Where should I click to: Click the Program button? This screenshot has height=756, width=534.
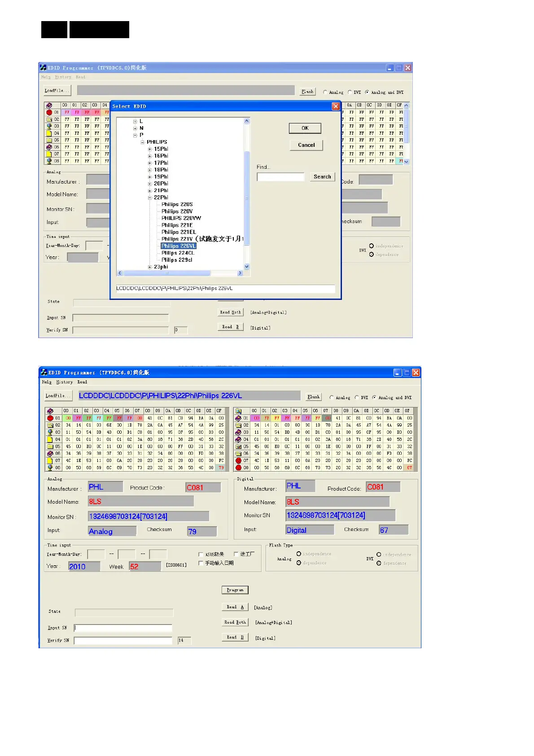[x=235, y=590]
